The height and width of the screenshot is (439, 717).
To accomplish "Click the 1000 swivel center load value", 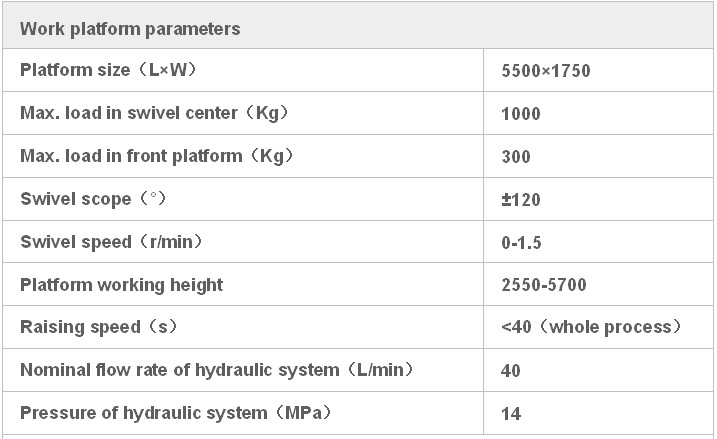I will pos(520,114).
